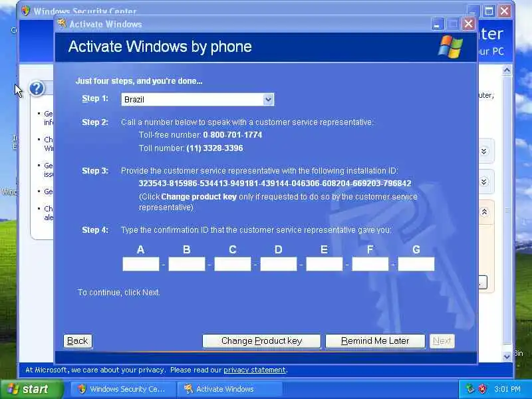Viewport: 532px width, 399px height.
Task: Click the installation ID number text
Action: point(275,184)
